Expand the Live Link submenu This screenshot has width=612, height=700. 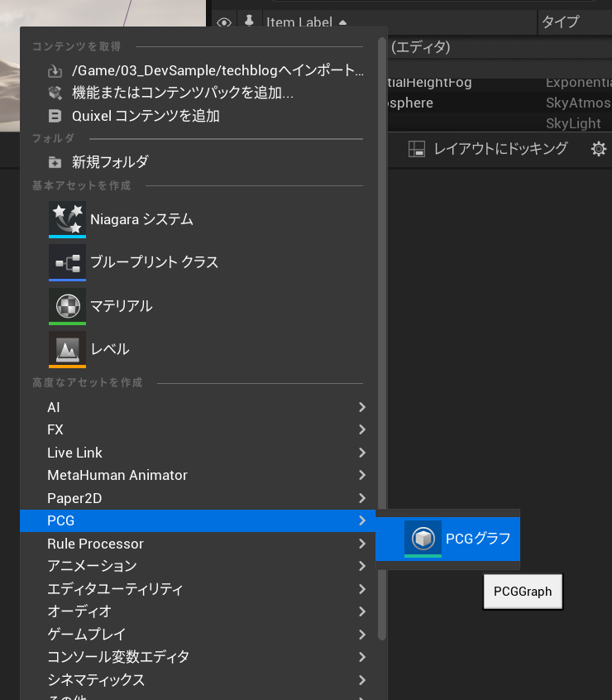(198, 453)
